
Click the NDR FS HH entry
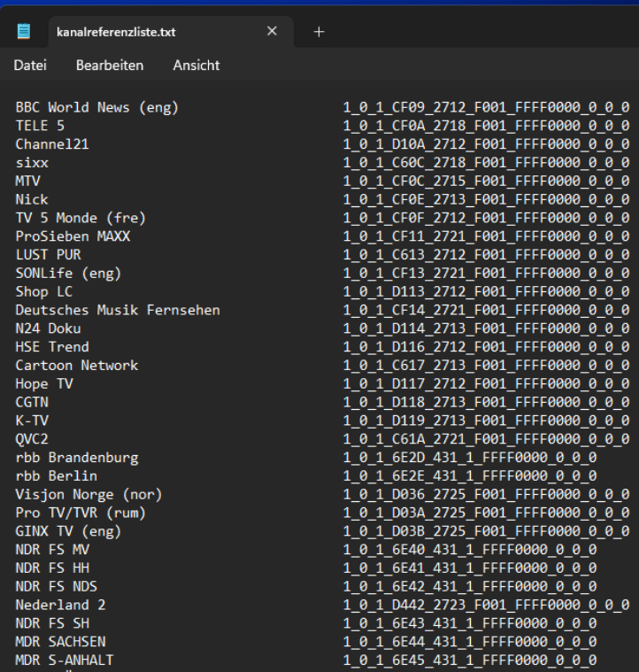pos(52,568)
